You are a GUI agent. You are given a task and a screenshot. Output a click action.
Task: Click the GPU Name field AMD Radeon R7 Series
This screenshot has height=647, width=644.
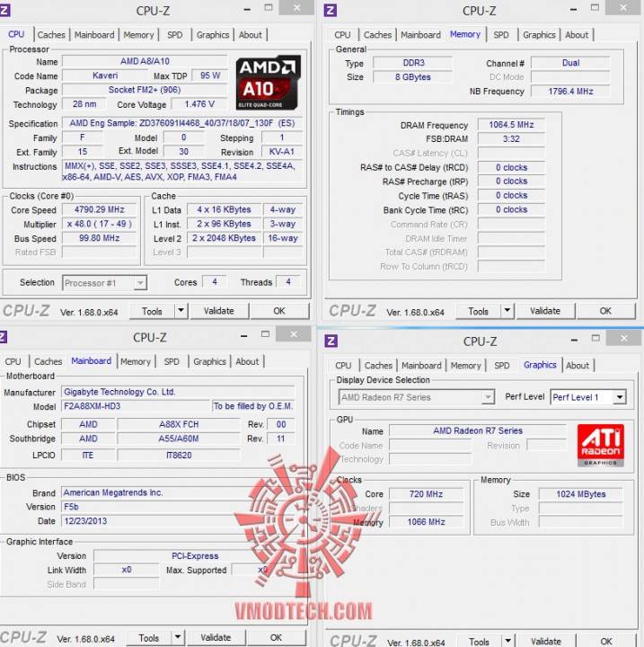pos(478,430)
